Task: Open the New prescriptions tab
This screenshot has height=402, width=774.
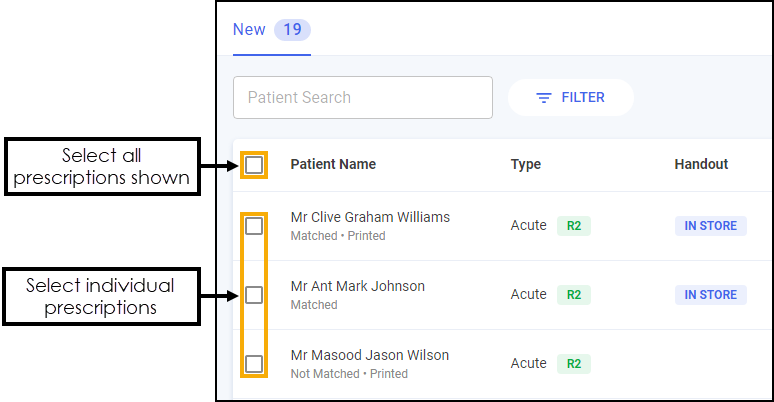Action: (249, 30)
